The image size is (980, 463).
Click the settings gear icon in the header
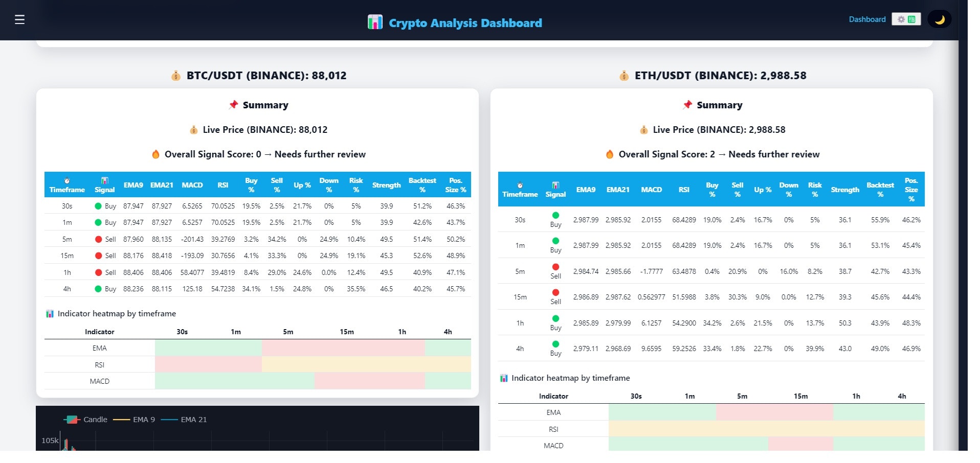pos(900,18)
